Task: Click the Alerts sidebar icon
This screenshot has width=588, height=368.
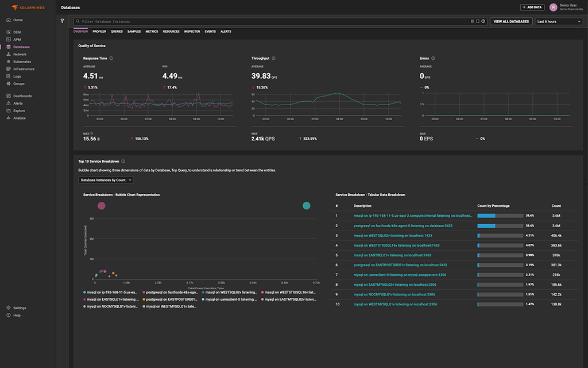Action: pyautogui.click(x=8, y=103)
